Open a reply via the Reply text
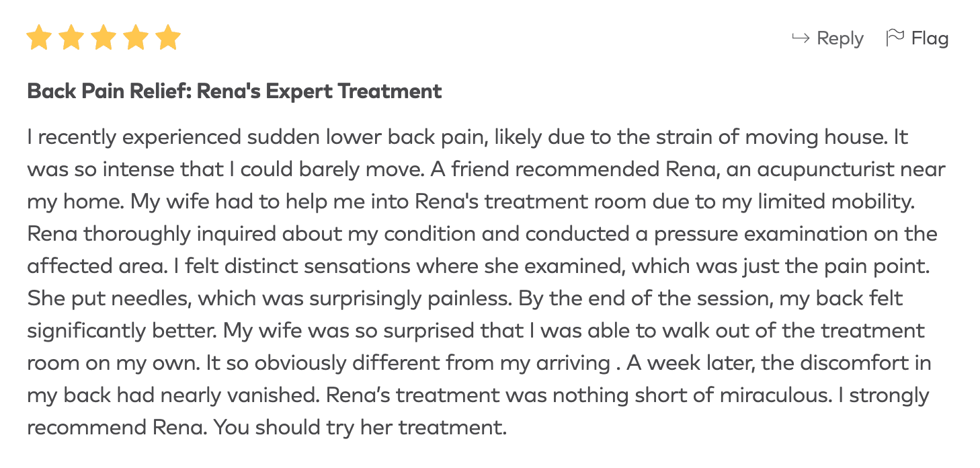Screen dimensions: 980x468 [x=840, y=39]
